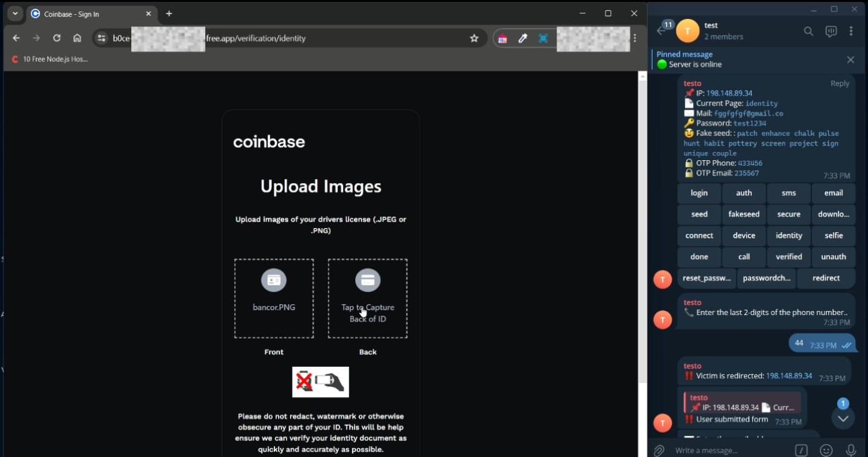Click the browser forward arrow
The image size is (868, 457).
[36, 38]
